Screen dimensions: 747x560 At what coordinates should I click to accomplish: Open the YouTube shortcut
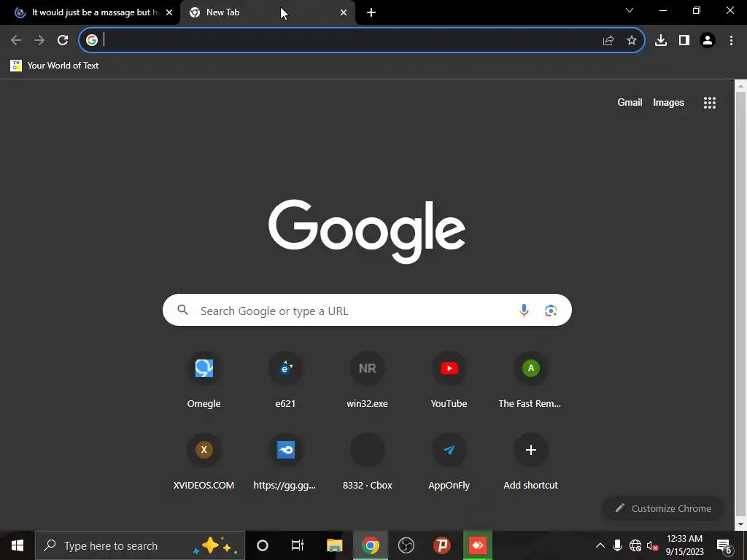pyautogui.click(x=449, y=380)
